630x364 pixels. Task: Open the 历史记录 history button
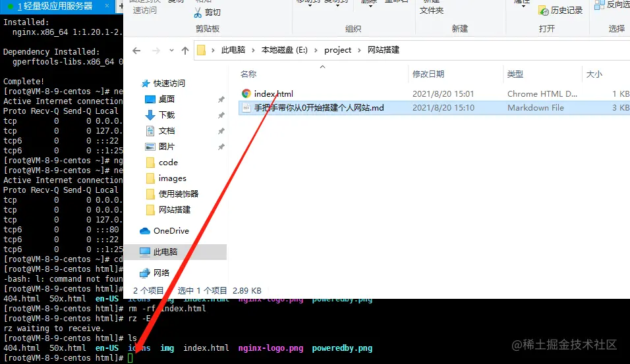tap(561, 11)
